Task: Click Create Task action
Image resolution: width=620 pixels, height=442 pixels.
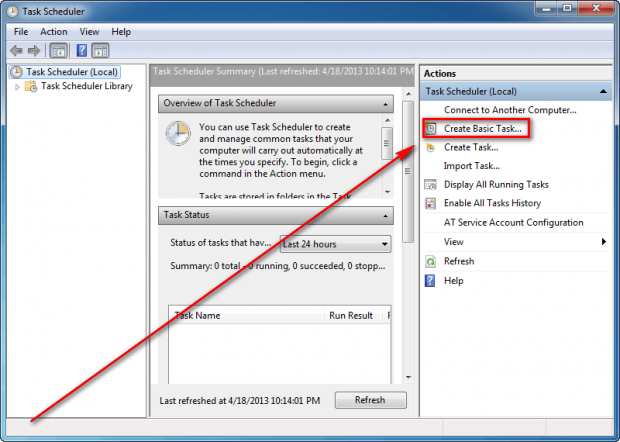Action: (x=471, y=147)
